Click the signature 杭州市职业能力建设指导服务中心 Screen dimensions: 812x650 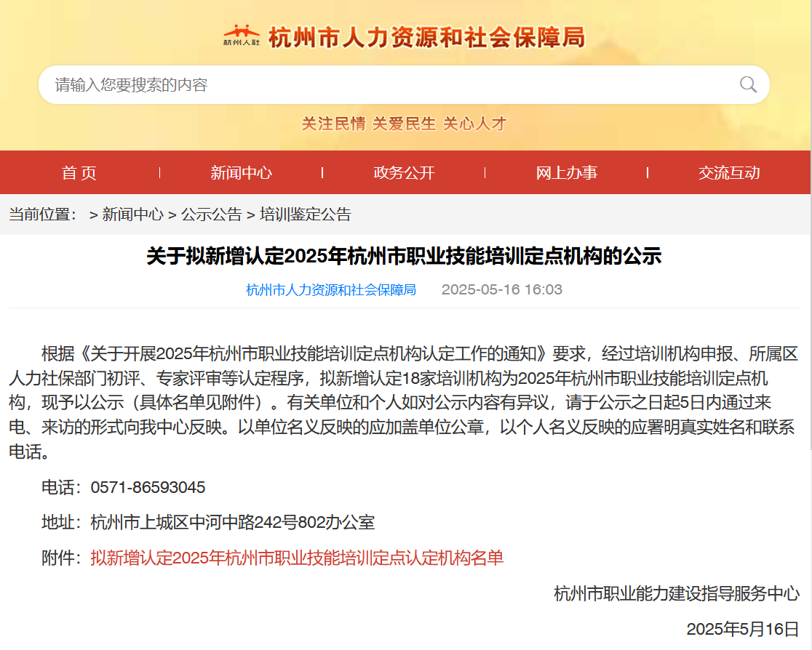point(677,594)
